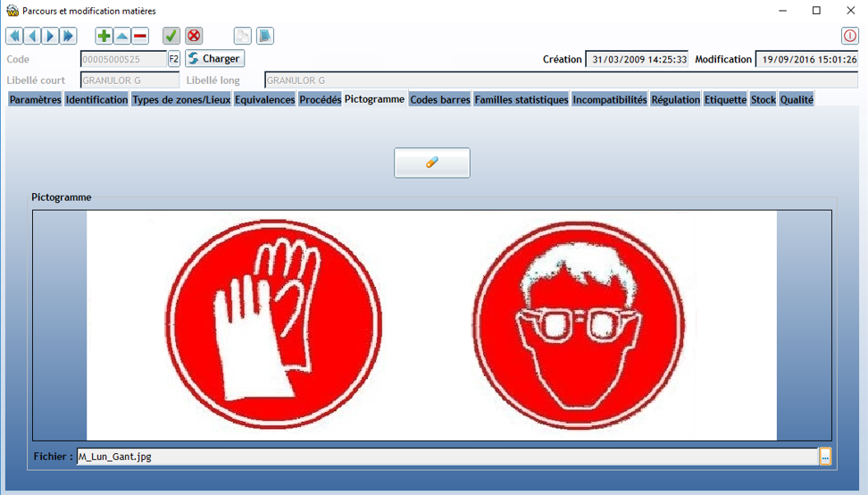
Task: Click the red exit icon at top right
Action: pos(850,36)
